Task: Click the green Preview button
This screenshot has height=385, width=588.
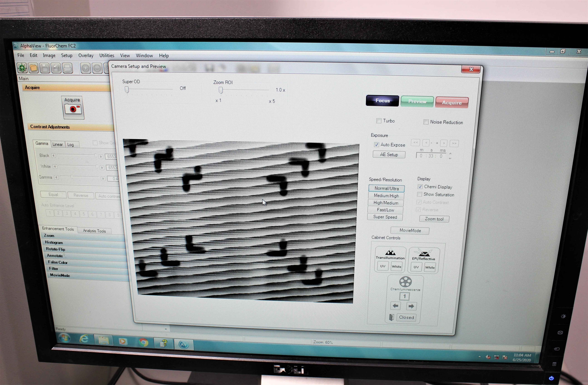Action: tap(417, 101)
